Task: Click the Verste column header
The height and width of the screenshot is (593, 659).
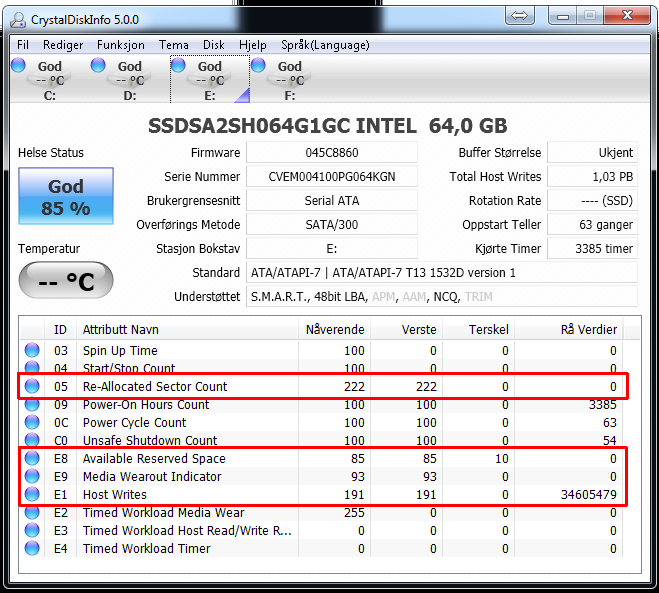Action: click(x=406, y=329)
